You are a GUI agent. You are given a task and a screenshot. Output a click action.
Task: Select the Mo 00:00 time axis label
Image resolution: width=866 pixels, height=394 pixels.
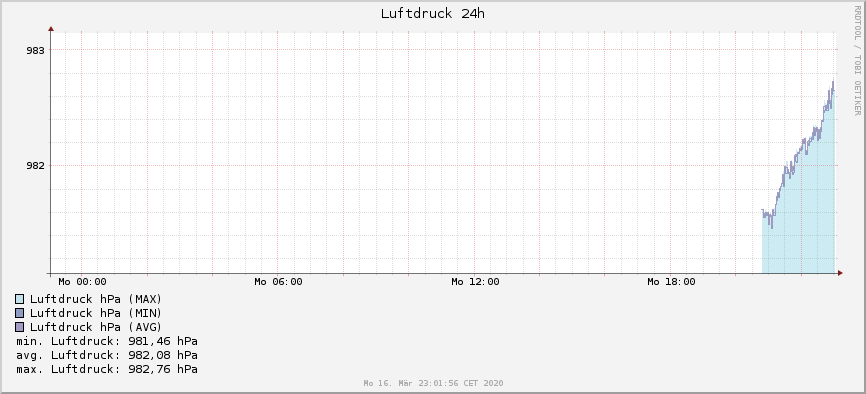point(82,282)
